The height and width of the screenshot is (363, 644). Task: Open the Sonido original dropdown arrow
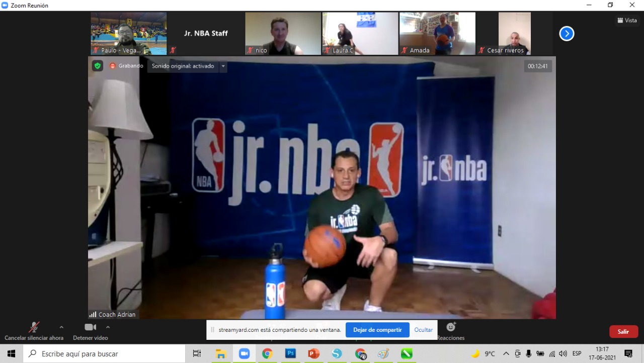tap(223, 66)
